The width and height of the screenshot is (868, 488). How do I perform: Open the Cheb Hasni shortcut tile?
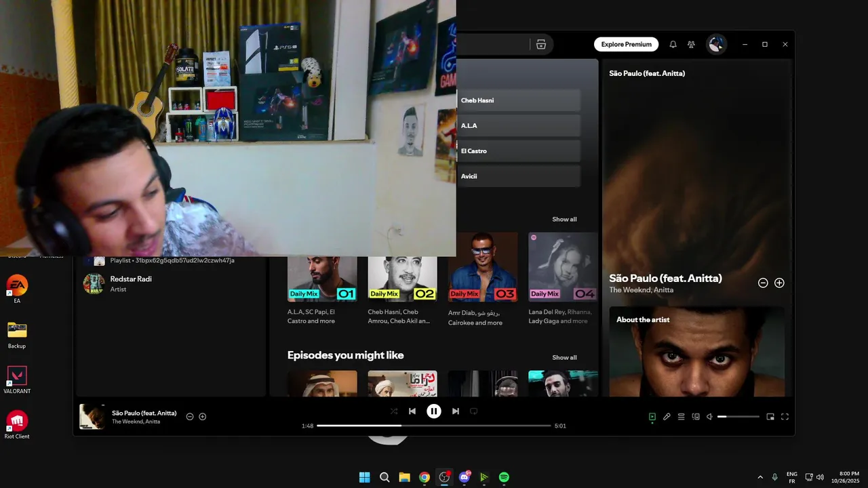(519, 100)
